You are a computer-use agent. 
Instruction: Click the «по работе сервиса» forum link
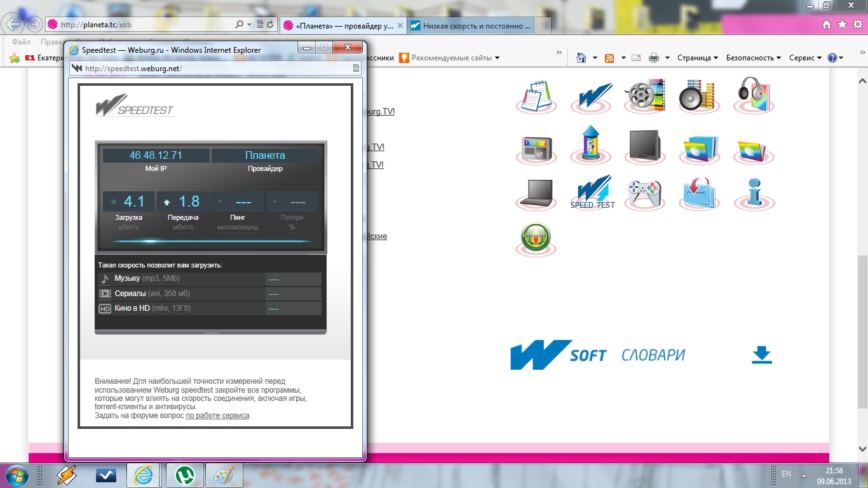217,416
